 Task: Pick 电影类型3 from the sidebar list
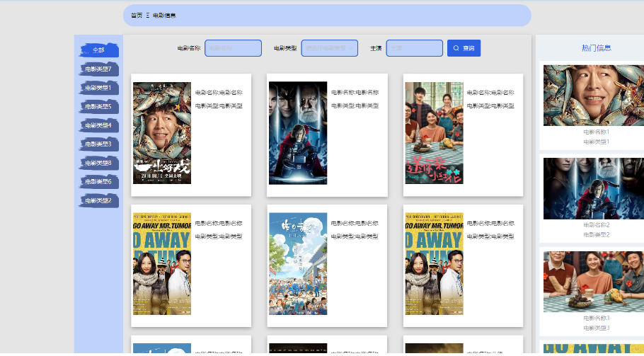98,144
